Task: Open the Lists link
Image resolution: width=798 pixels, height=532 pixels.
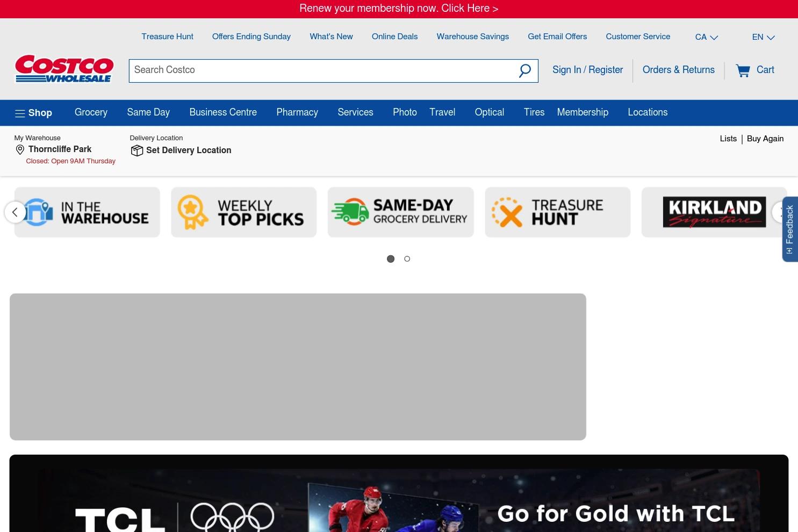Action: [x=728, y=139]
